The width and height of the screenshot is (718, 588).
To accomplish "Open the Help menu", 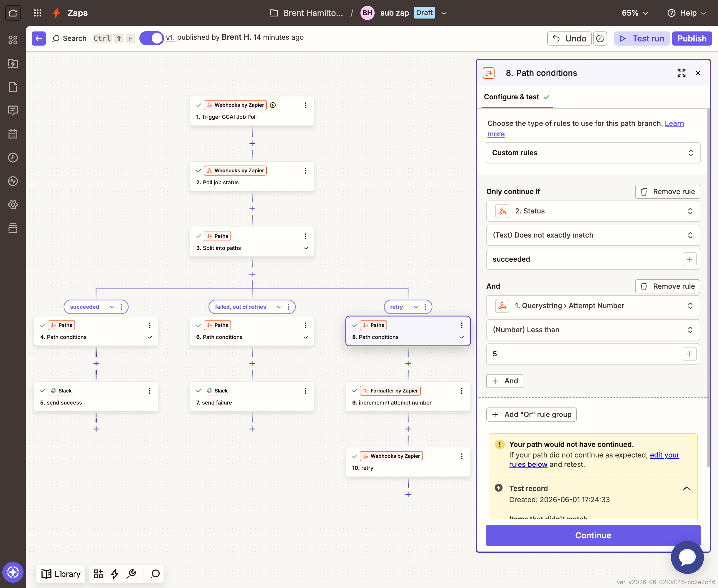I will [x=686, y=13].
